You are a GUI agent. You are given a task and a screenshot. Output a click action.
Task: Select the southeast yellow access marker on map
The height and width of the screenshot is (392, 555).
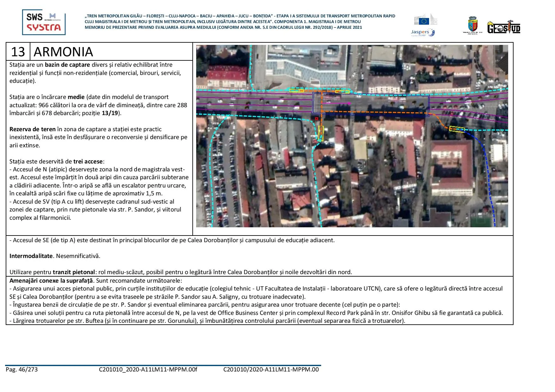tap(457, 129)
